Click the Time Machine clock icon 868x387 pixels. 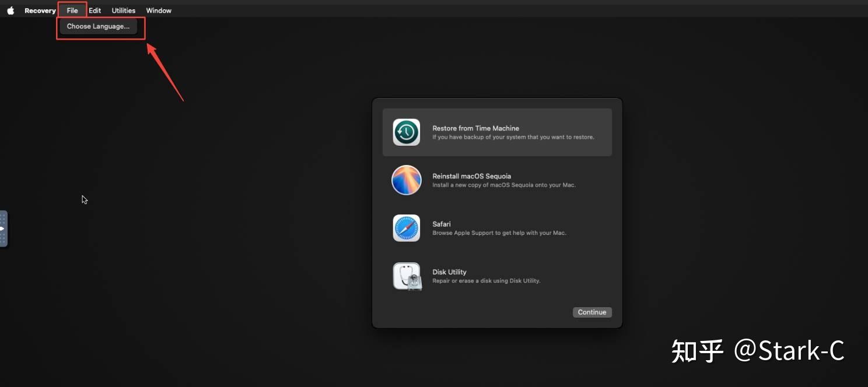tap(407, 132)
